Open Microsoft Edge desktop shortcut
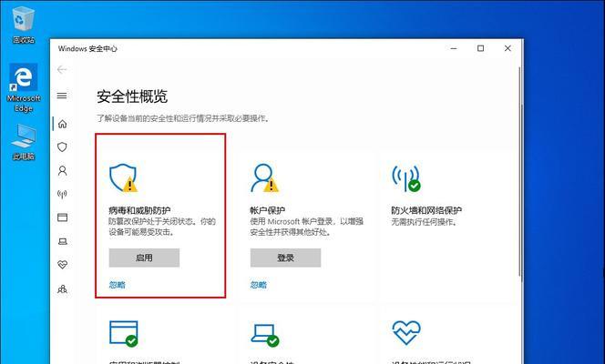This screenshot has width=605, height=364. (24, 87)
